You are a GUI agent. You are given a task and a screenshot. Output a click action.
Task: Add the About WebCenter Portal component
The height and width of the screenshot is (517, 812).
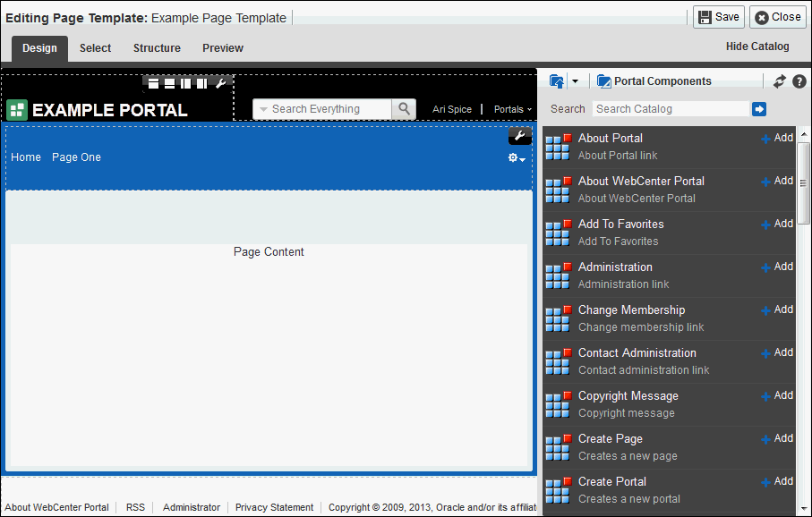777,182
